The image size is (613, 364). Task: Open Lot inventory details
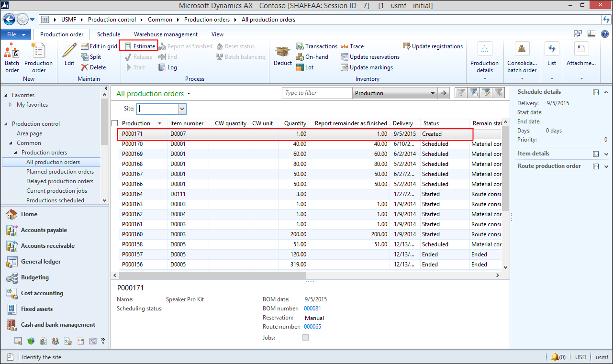click(305, 67)
